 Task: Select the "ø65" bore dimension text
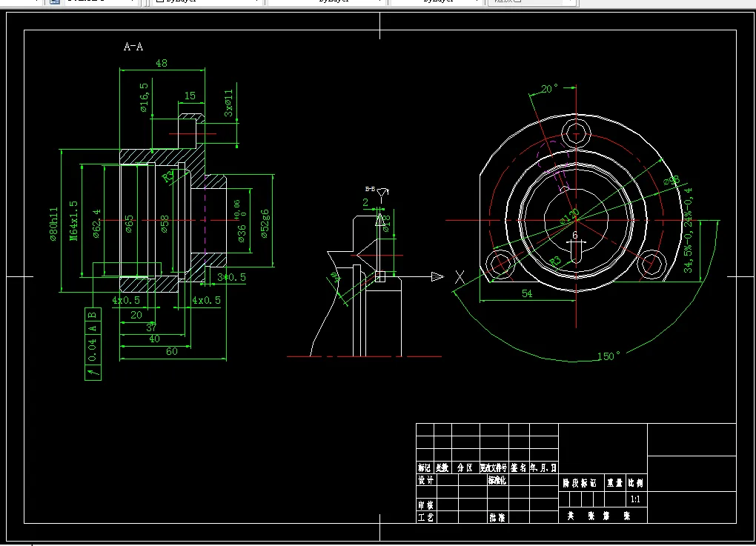tap(129, 224)
